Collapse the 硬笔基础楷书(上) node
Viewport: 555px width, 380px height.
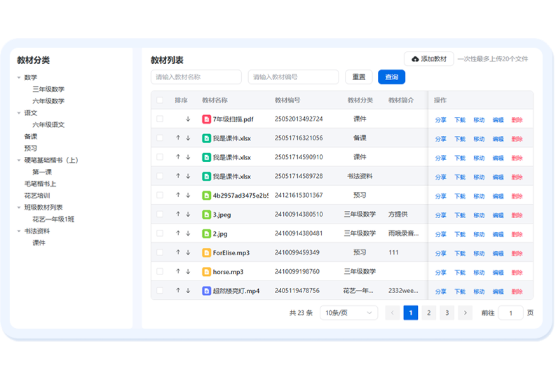[x=19, y=160]
